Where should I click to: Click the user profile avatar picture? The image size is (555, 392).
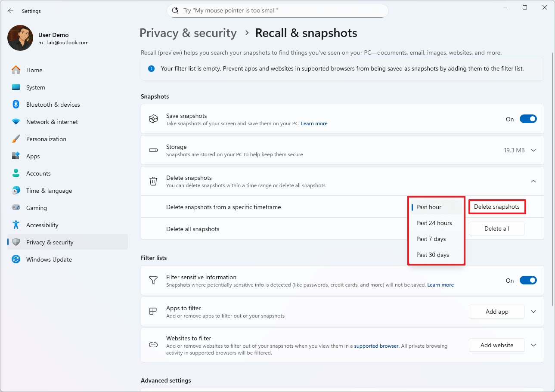tap(20, 38)
